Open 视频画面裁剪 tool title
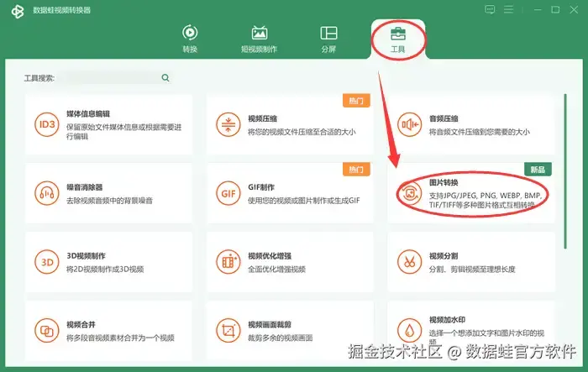Viewport: 588px width, 372px height. (270, 325)
